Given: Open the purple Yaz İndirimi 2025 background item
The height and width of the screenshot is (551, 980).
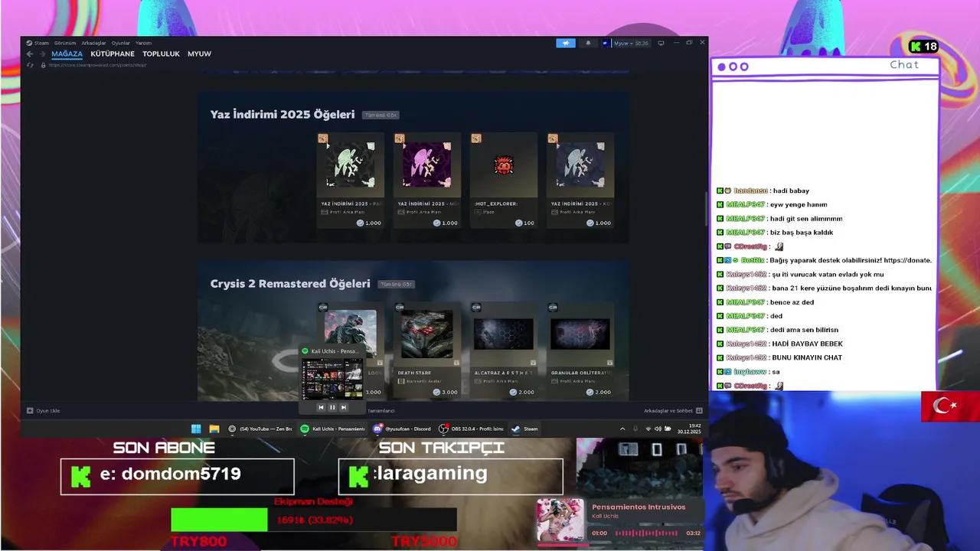Looking at the screenshot, I should (426, 180).
